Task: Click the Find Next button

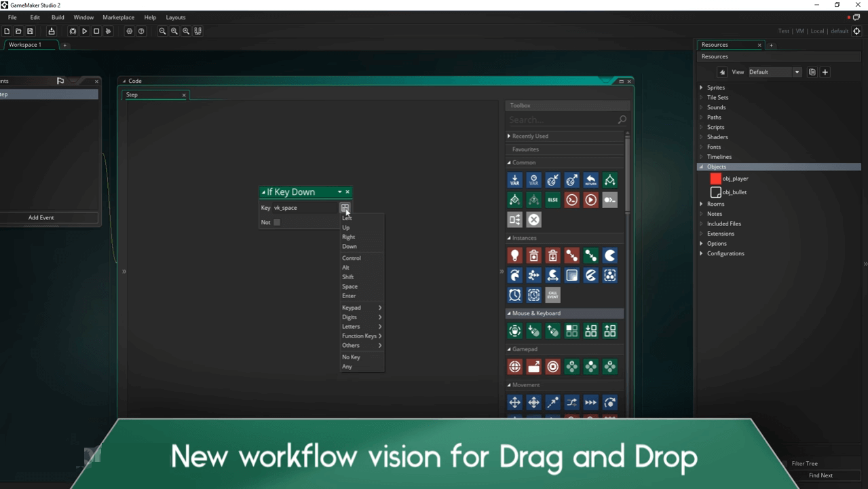Action: click(x=820, y=475)
